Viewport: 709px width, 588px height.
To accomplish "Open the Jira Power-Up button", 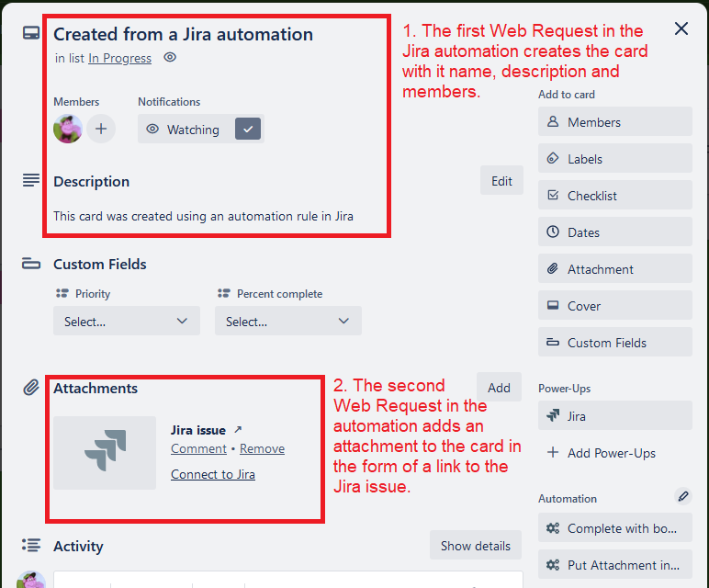I will (615, 415).
